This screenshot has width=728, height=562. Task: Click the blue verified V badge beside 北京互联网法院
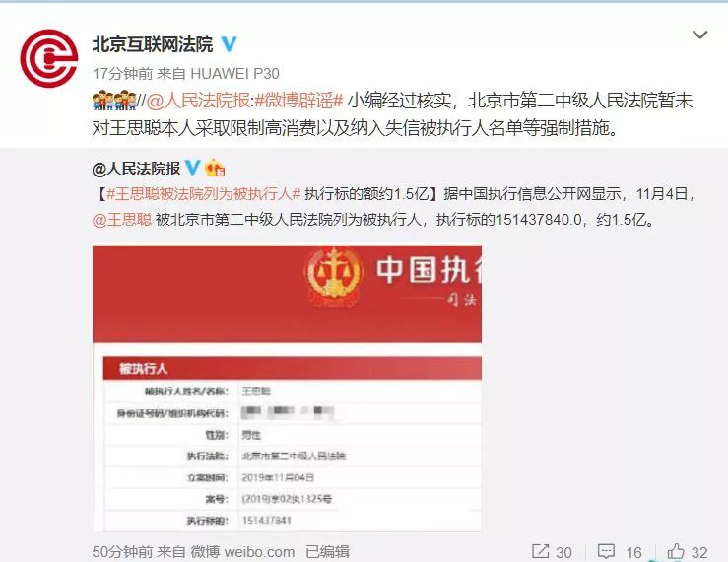(x=229, y=44)
